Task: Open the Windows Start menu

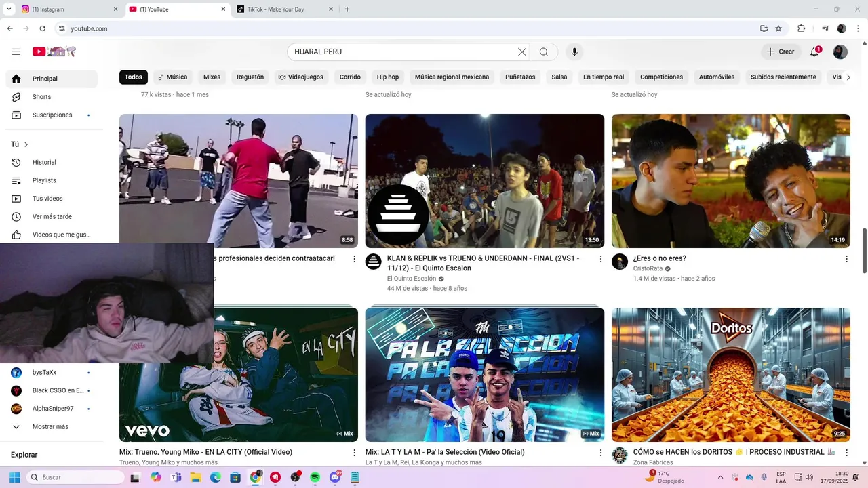Action: point(15,477)
